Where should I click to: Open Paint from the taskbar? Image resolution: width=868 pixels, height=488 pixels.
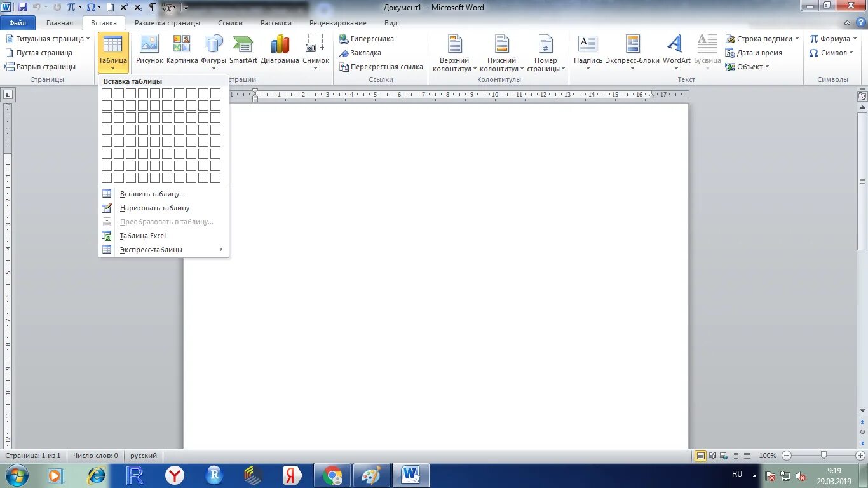point(372,475)
